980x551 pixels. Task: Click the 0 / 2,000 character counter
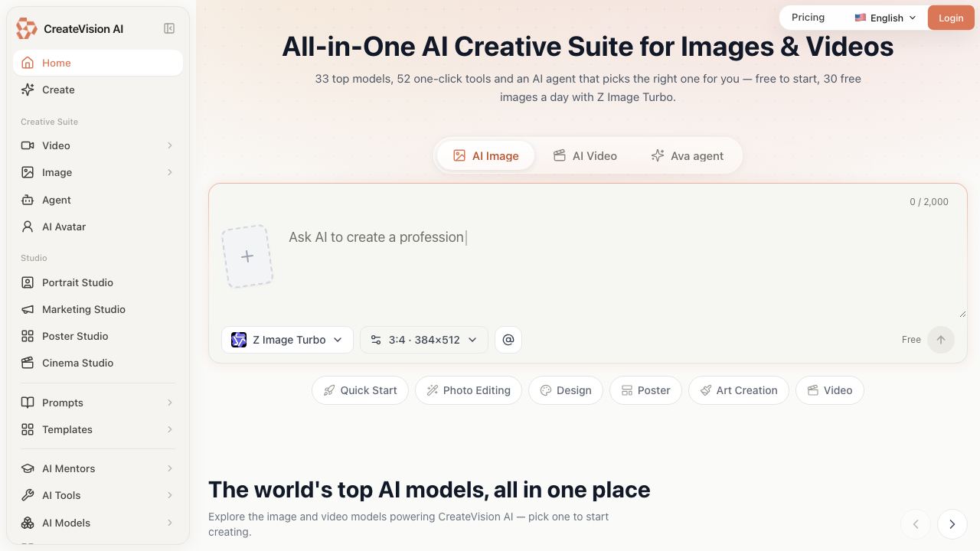(x=929, y=202)
